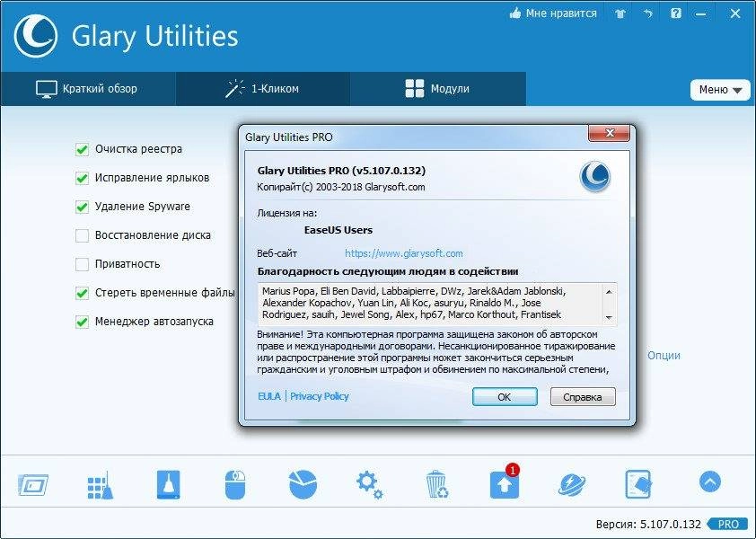The image size is (756, 539).
Task: Disable 'Менеджер автозапуска' checkbox
Action: click(x=82, y=322)
